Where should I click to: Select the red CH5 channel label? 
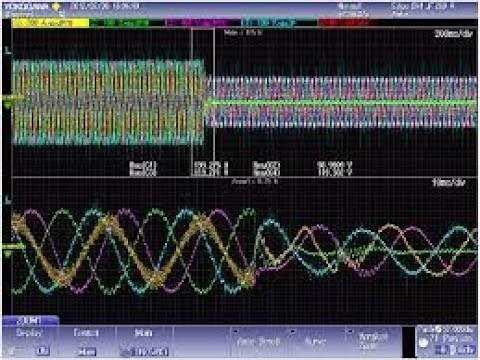[x=347, y=23]
